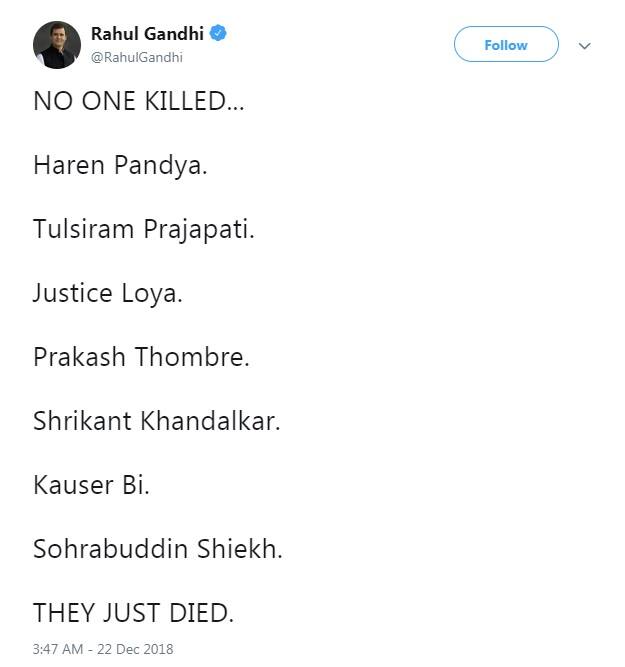Open Rahul Gandhi's profile picture

tap(56, 45)
